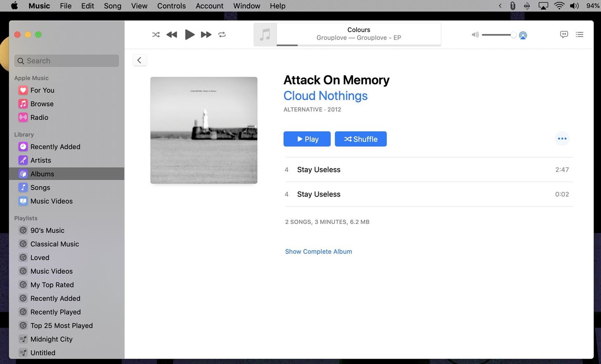Skip to previous track
This screenshot has height=364, width=601.
pos(172,35)
